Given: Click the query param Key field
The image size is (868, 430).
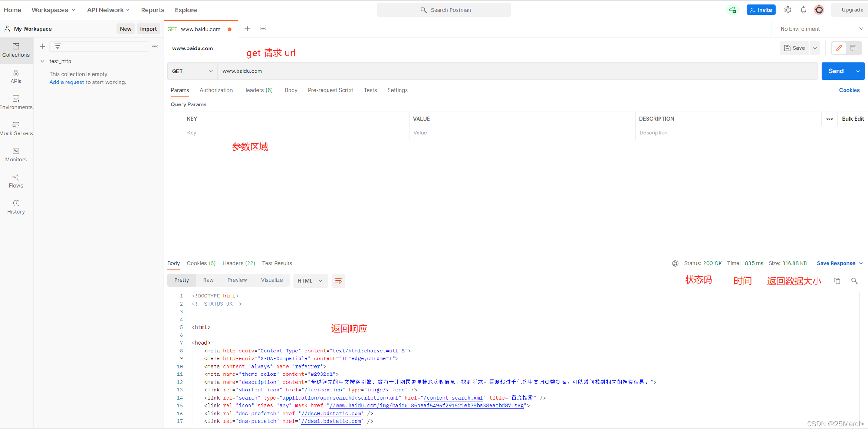Looking at the screenshot, I should point(296,133).
